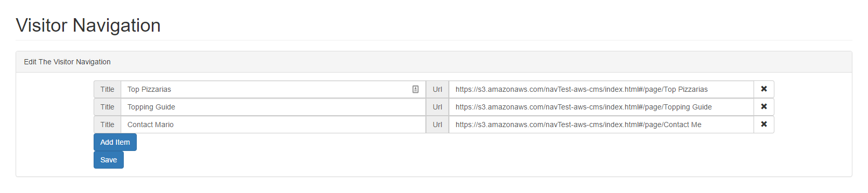Add a new navigation item
868x193 pixels.
[115, 142]
